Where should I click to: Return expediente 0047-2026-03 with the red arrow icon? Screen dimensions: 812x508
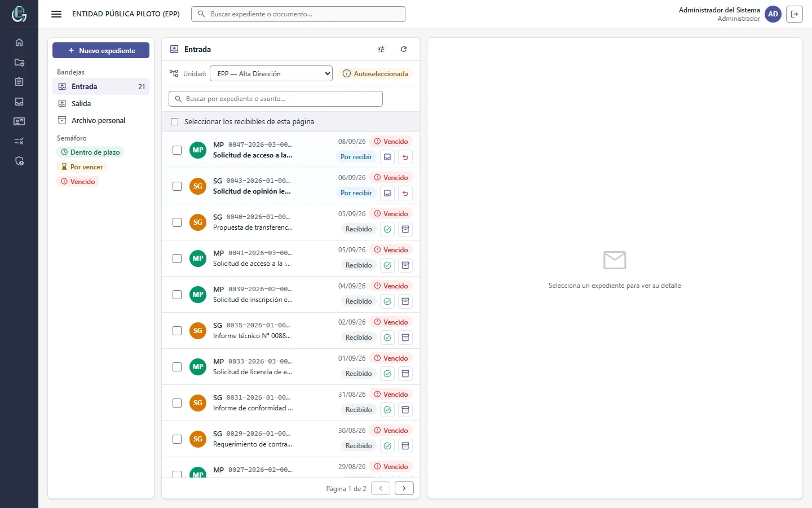(x=405, y=157)
